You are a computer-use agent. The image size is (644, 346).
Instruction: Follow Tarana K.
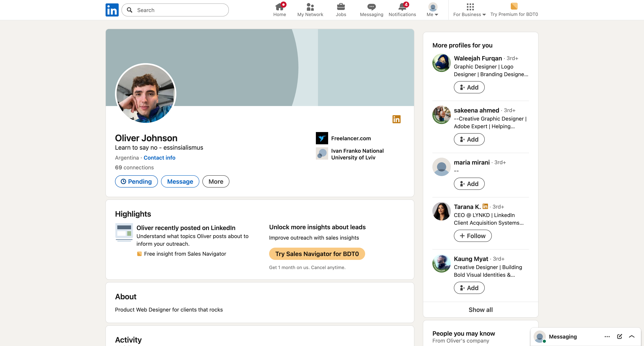tap(472, 236)
